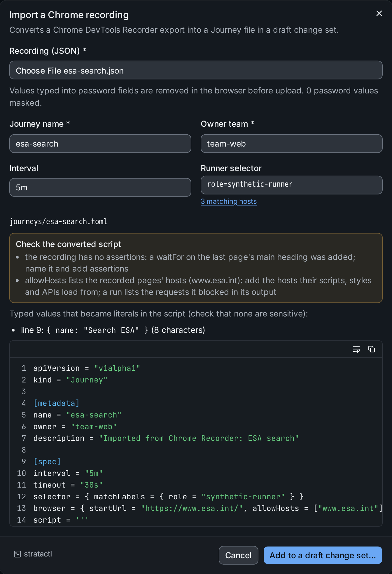Change the Interval value field

(100, 187)
